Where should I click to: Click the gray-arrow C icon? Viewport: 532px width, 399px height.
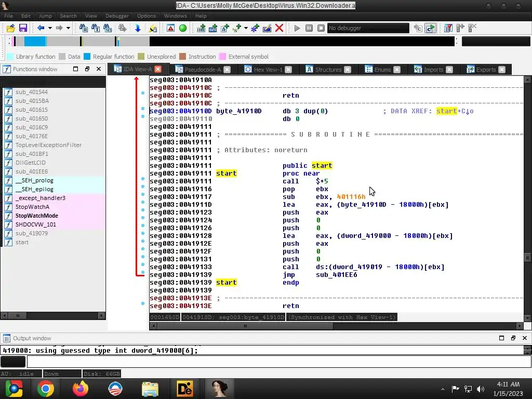pyautogui.click(x=418, y=28)
